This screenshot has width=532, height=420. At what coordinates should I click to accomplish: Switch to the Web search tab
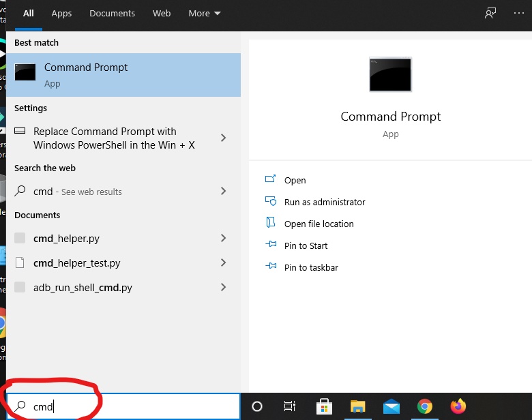[x=162, y=14]
